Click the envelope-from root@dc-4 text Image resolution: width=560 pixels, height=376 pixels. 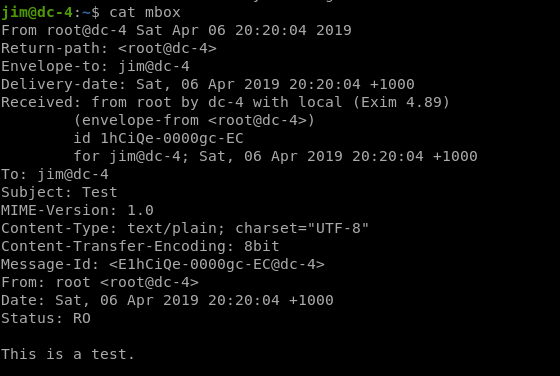[x=194, y=120]
